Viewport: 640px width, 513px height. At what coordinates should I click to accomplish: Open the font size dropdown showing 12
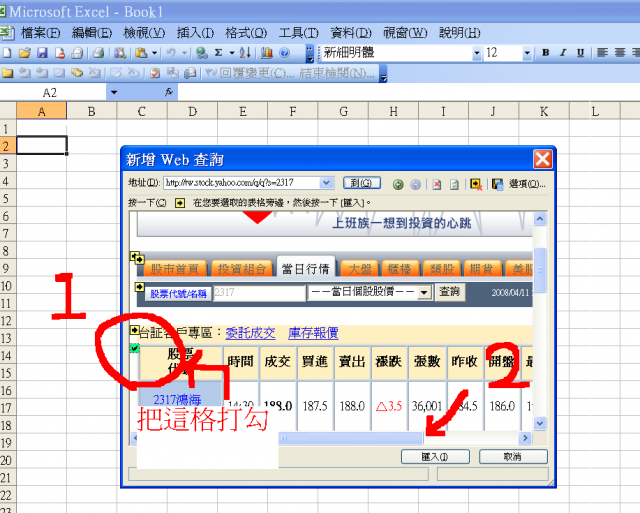coord(527,53)
